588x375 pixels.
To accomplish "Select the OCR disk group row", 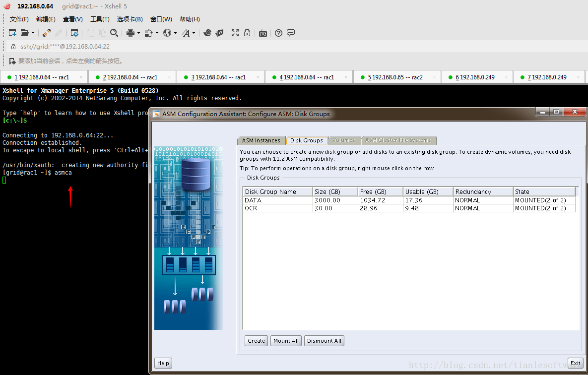I will coord(409,208).
